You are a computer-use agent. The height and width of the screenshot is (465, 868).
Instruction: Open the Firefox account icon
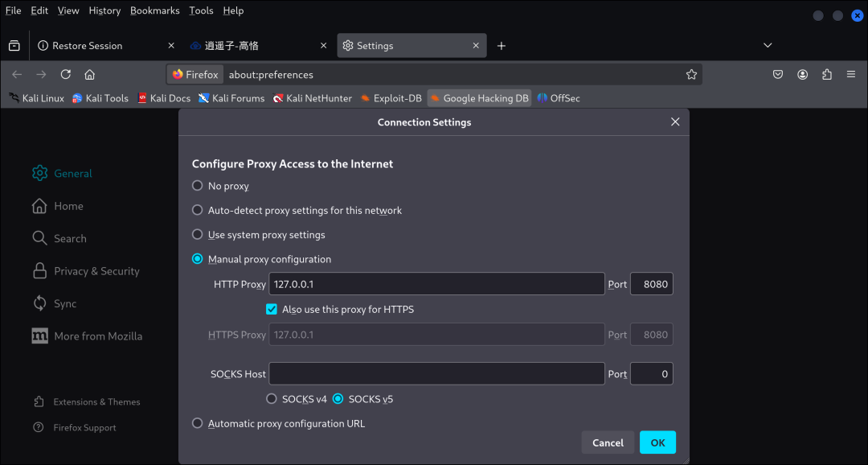[802, 75]
